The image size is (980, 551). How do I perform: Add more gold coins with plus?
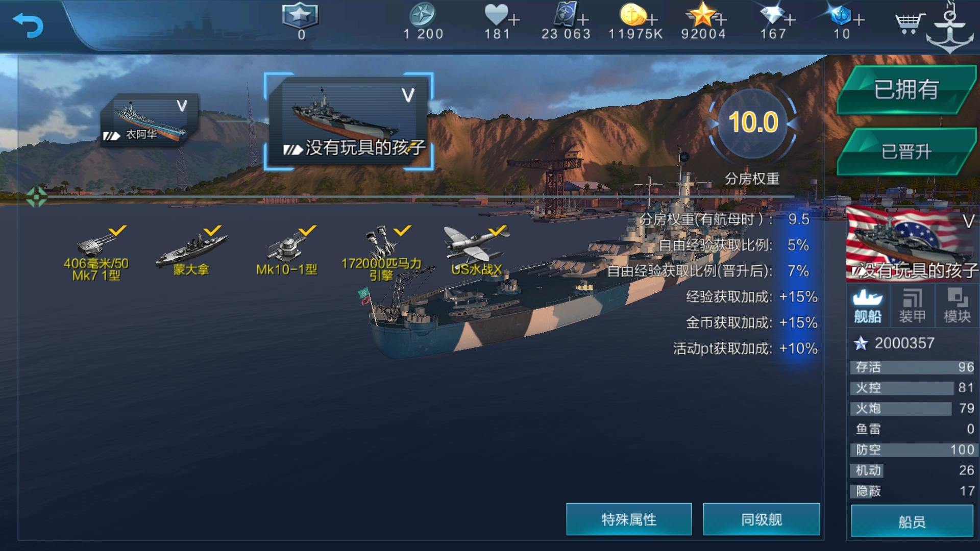coord(652,20)
